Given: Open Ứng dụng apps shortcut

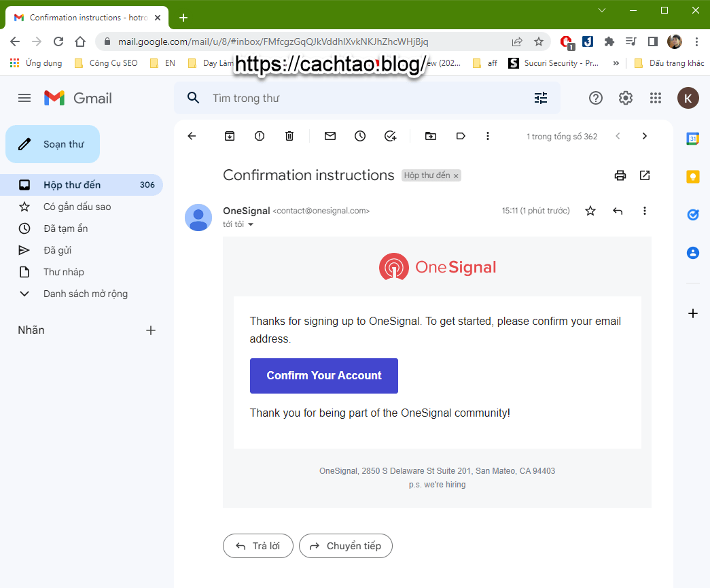Looking at the screenshot, I should (x=36, y=63).
